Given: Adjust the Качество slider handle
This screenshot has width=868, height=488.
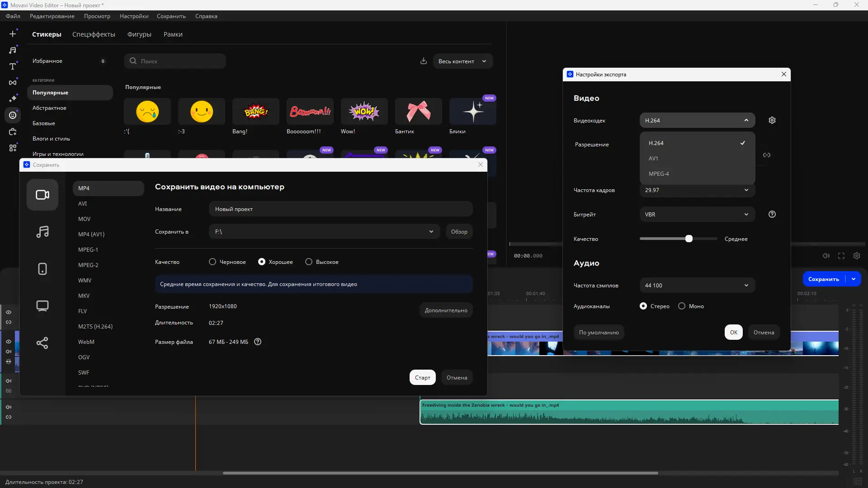Looking at the screenshot, I should click(x=689, y=239).
